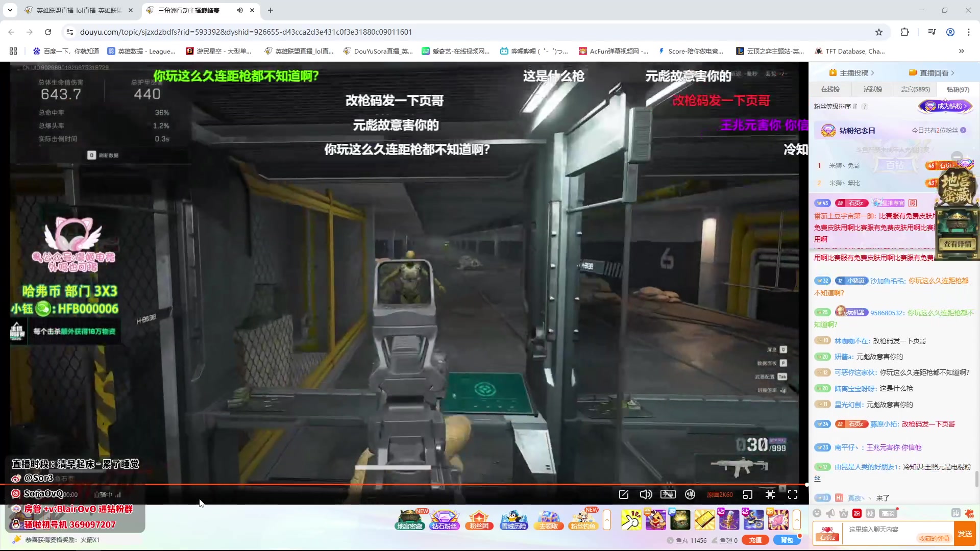
Task: Open the 高能 danmaku option
Action: [888, 513]
